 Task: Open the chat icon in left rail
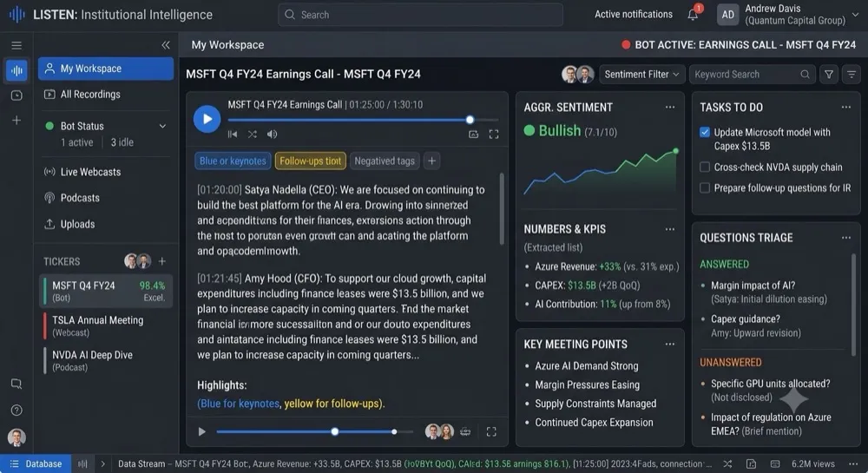coord(16,384)
